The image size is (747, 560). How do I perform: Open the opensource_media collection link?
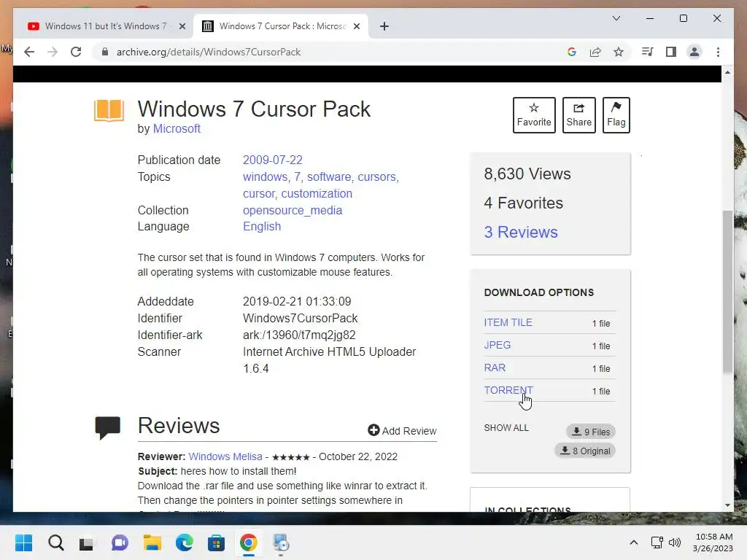pyautogui.click(x=293, y=211)
